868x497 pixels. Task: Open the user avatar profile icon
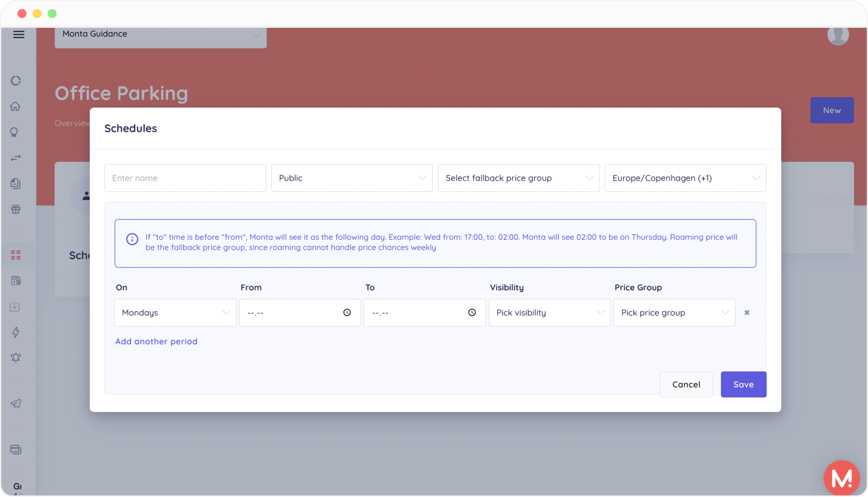point(838,35)
